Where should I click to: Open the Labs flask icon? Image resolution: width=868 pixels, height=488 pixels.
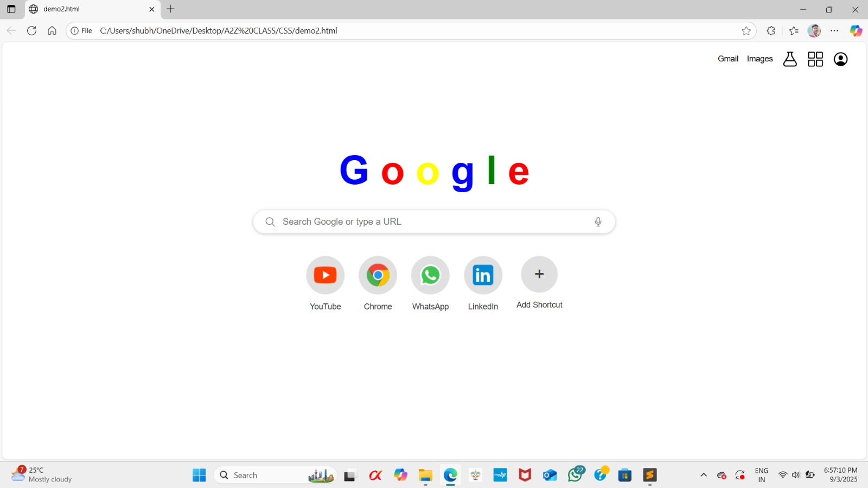pyautogui.click(x=790, y=59)
